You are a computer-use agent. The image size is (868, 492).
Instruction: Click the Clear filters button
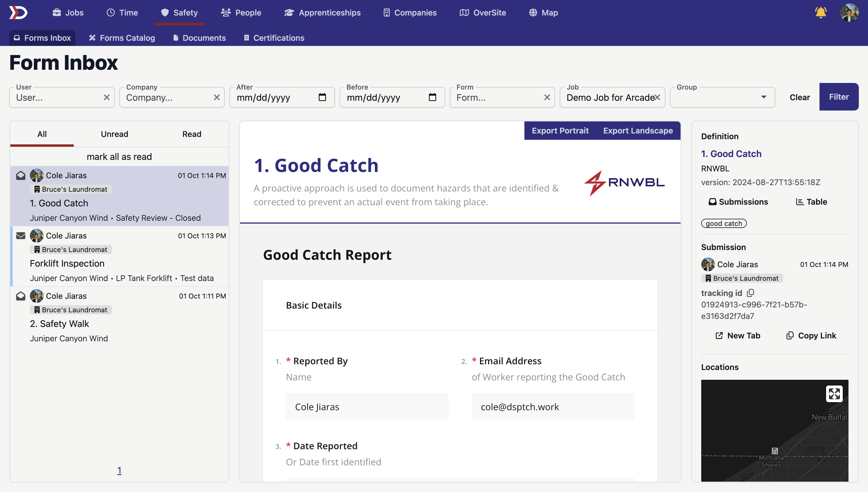[799, 97]
